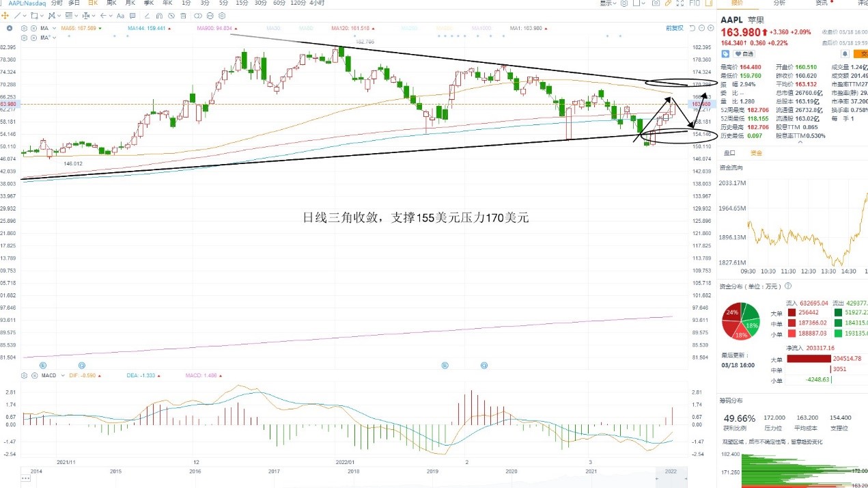Expand the pattern tool dropdown
868x488 pixels.
pyautogui.click(x=59, y=16)
